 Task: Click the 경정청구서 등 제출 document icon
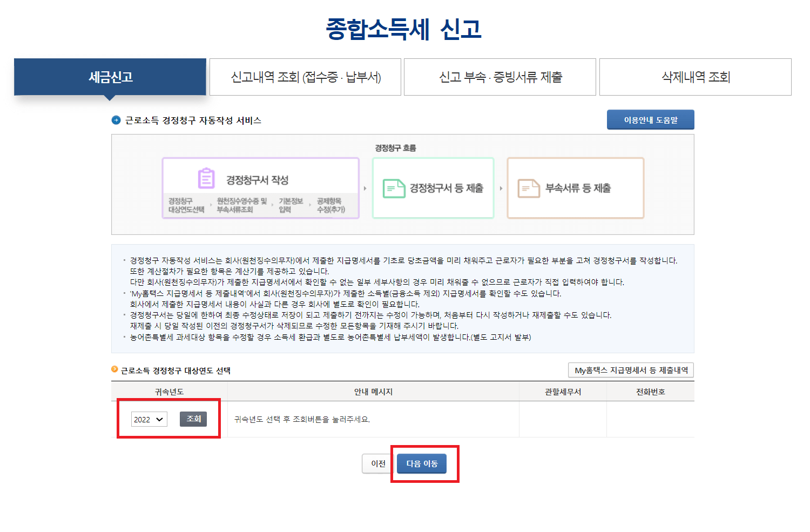point(394,188)
